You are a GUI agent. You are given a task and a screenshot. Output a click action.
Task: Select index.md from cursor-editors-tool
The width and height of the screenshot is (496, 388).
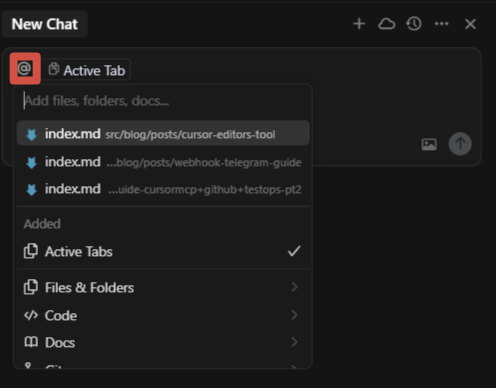(x=163, y=134)
